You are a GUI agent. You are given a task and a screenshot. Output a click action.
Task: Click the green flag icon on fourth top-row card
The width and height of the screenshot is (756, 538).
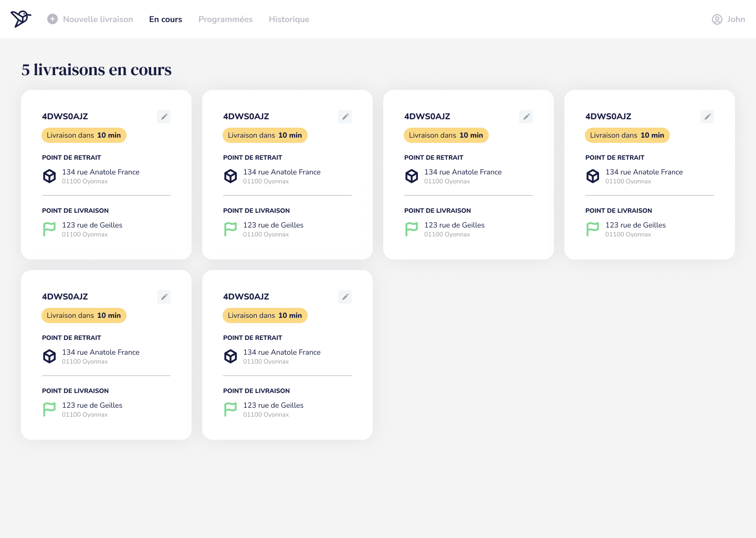pos(593,229)
